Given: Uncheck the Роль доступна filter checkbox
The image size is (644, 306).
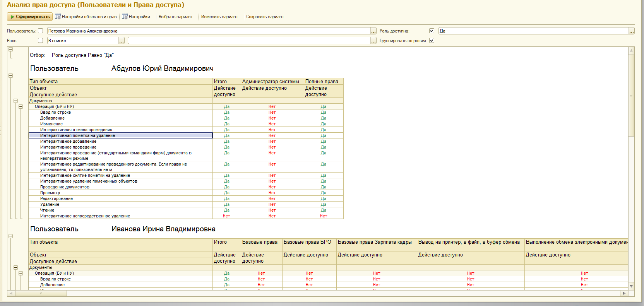Looking at the screenshot, I should 432,31.
